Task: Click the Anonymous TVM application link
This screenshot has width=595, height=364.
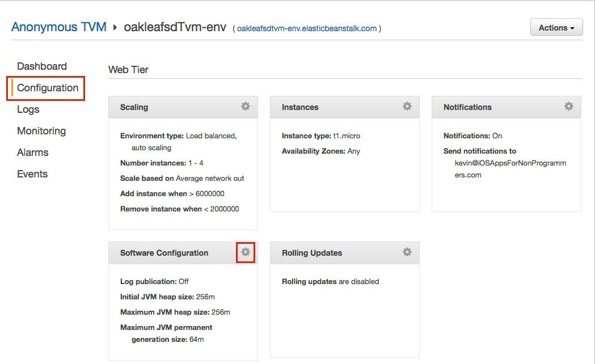Action: (x=59, y=27)
